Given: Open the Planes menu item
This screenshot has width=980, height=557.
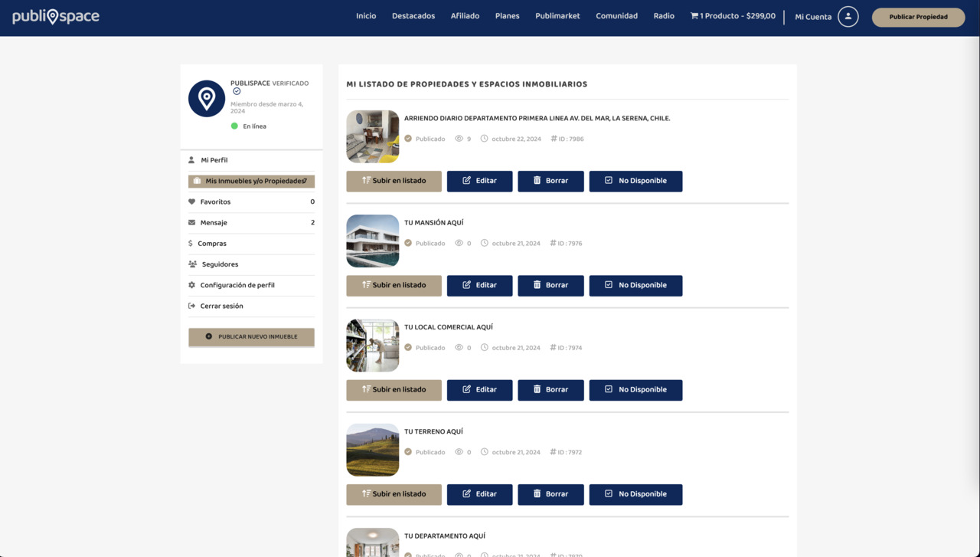Looking at the screenshot, I should (507, 16).
